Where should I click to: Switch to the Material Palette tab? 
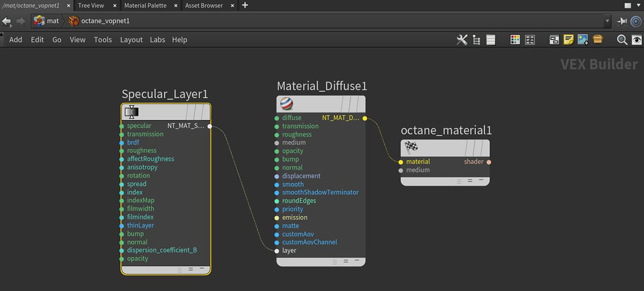click(x=145, y=5)
